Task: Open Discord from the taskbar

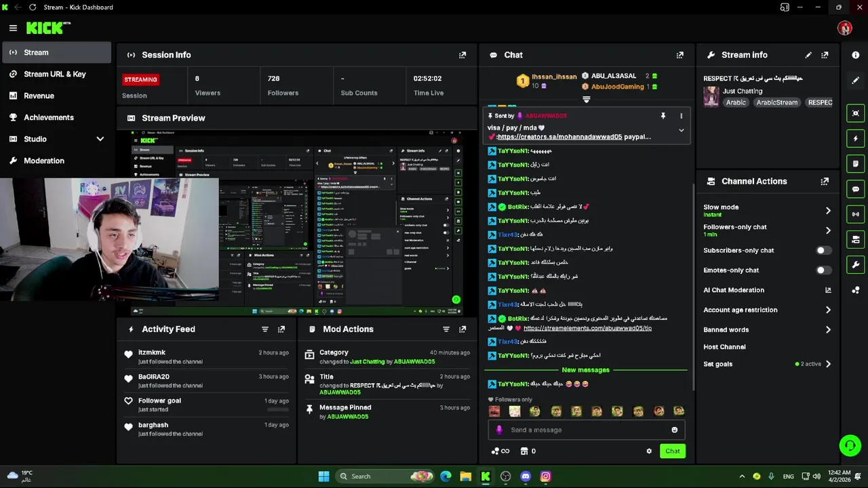Action: tap(526, 476)
